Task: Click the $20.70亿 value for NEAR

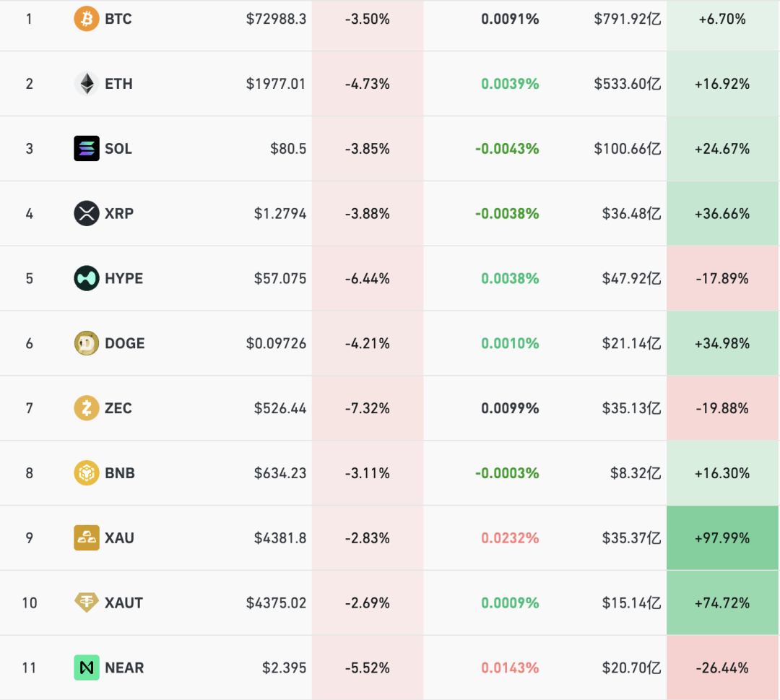Action: (x=631, y=667)
